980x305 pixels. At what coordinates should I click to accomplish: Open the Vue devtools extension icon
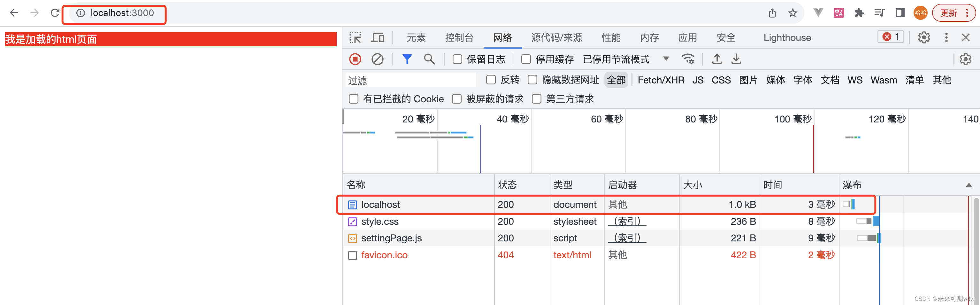(818, 13)
